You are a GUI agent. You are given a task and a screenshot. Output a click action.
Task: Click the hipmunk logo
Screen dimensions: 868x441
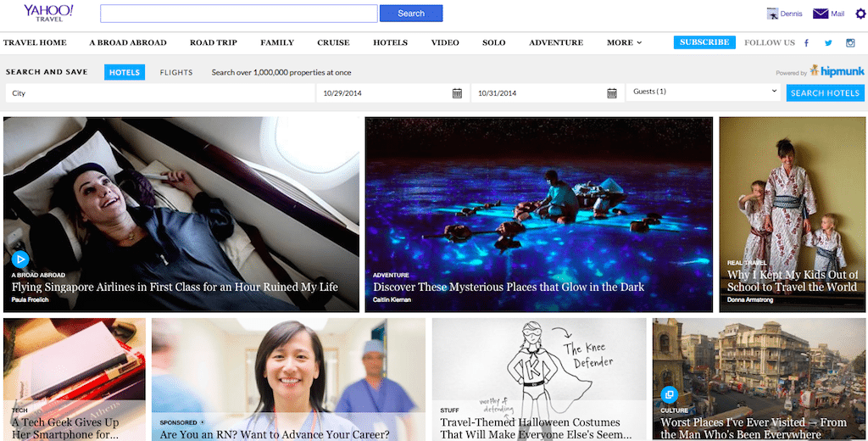(x=837, y=71)
